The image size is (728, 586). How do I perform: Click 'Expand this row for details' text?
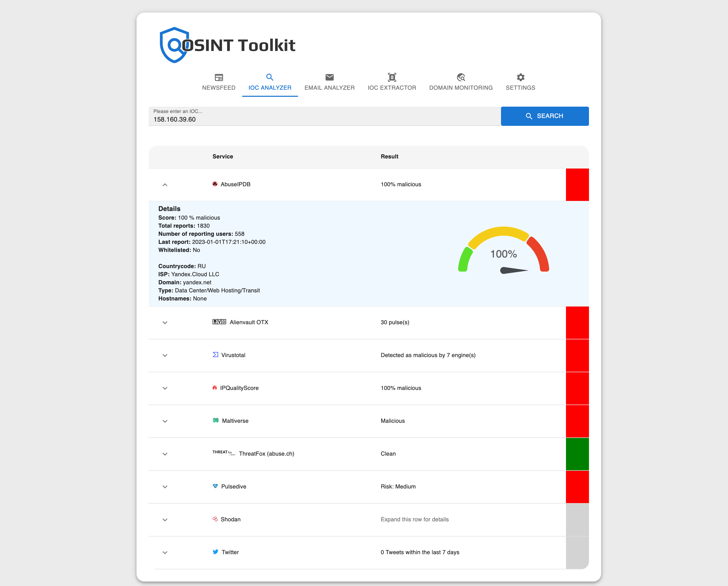[x=414, y=520]
